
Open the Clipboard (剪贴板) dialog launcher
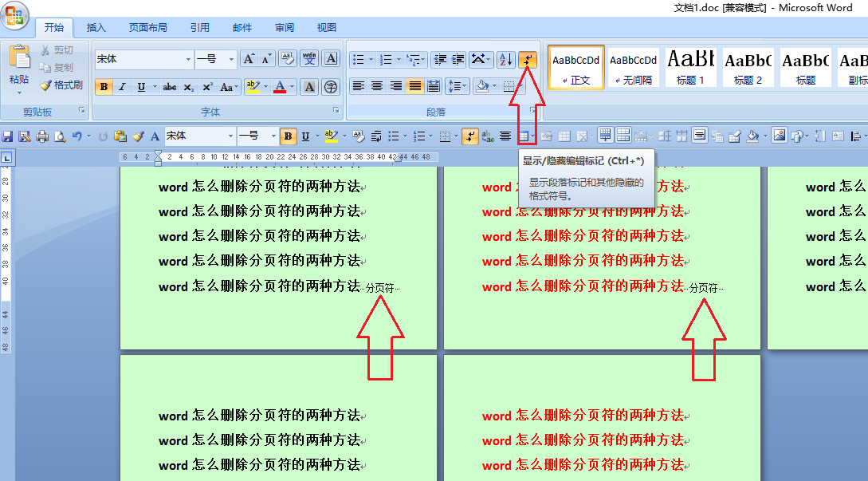pyautogui.click(x=82, y=110)
